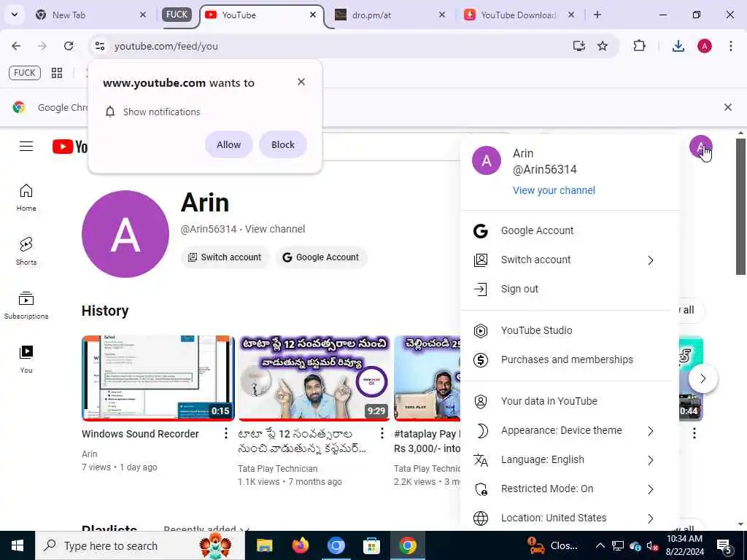The height and width of the screenshot is (560, 747).
Task: Click the install app icon in address bar
Action: tap(578, 46)
